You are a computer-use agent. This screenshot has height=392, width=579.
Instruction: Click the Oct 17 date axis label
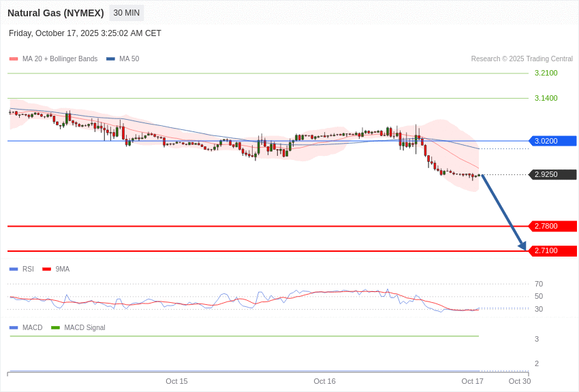[x=472, y=381]
